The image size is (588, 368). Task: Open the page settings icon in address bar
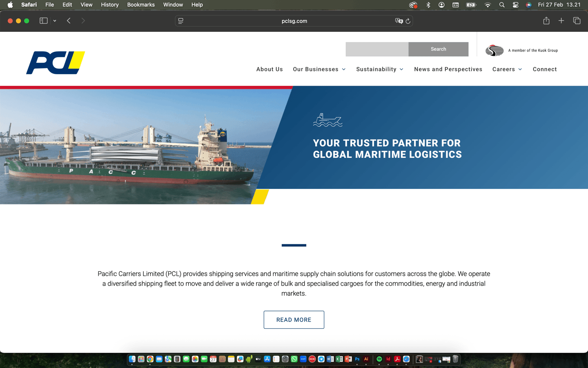coord(181,21)
